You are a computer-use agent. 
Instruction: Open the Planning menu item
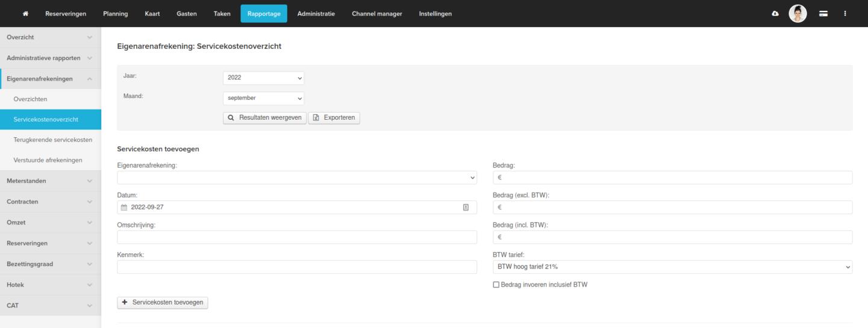[x=115, y=14]
